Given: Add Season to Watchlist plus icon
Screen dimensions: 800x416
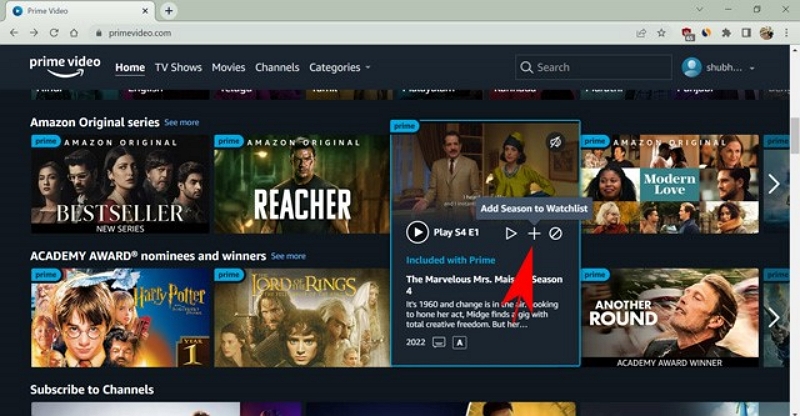Looking at the screenshot, I should pos(534,233).
